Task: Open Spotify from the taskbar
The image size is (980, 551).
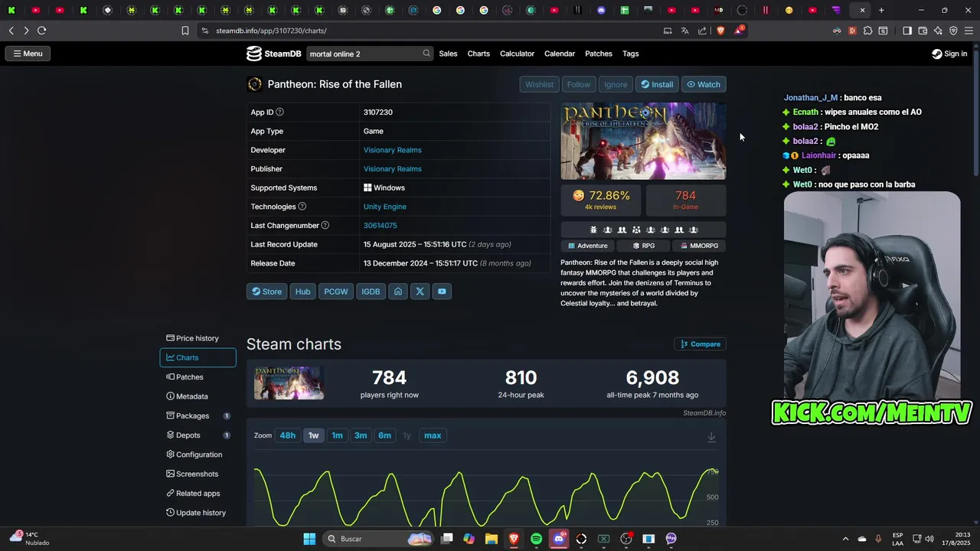Action: 536,539
